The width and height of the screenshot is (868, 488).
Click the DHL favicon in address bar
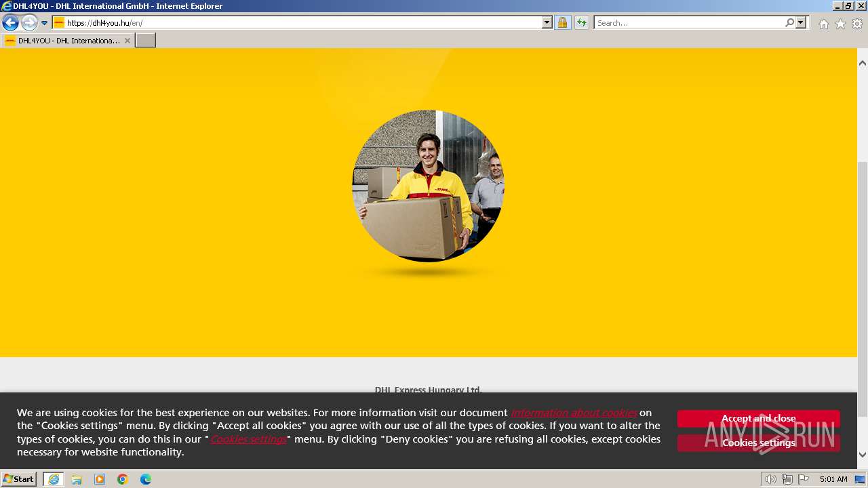pos(59,22)
